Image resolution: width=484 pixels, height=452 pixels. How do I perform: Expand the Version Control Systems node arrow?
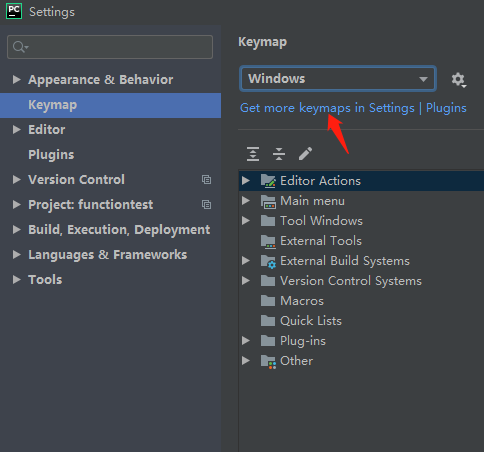pyautogui.click(x=246, y=281)
